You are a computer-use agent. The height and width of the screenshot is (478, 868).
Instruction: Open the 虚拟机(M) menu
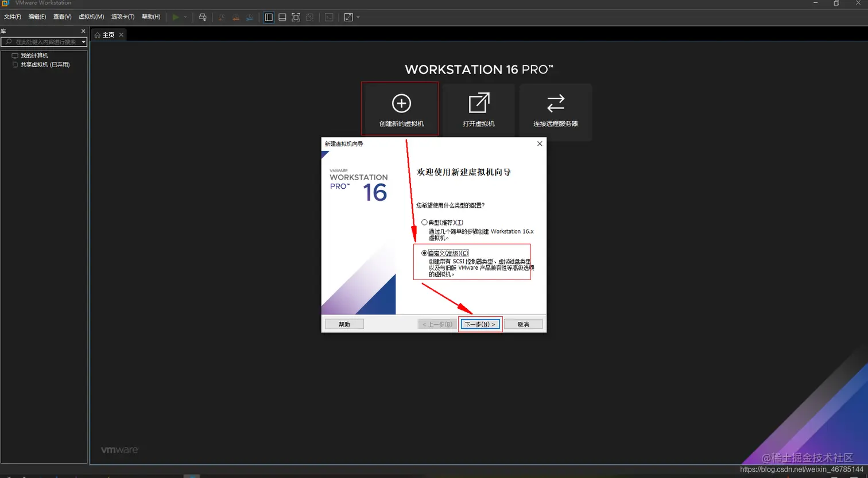pyautogui.click(x=90, y=16)
